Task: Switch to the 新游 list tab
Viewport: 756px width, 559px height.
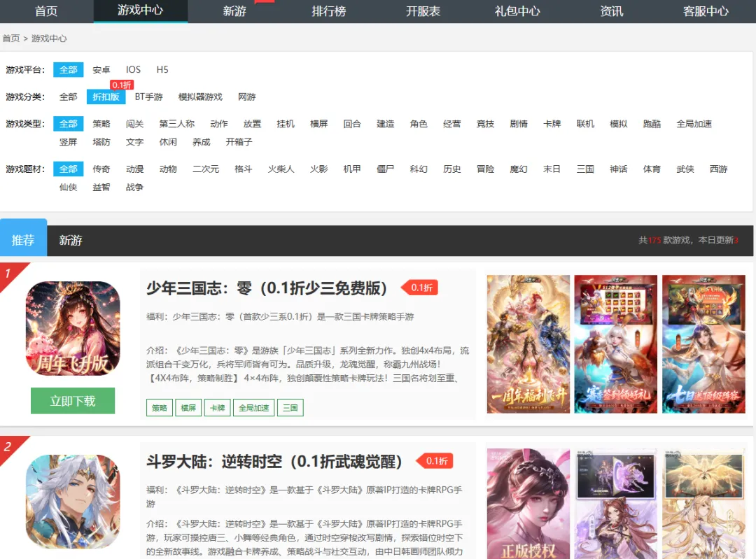Action: pos(71,241)
